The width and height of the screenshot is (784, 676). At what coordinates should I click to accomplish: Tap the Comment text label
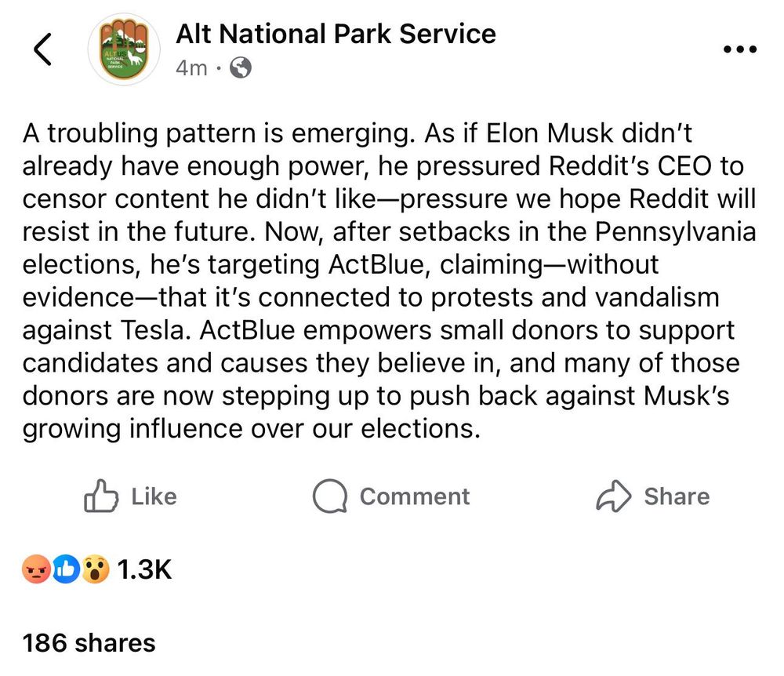pos(415,496)
